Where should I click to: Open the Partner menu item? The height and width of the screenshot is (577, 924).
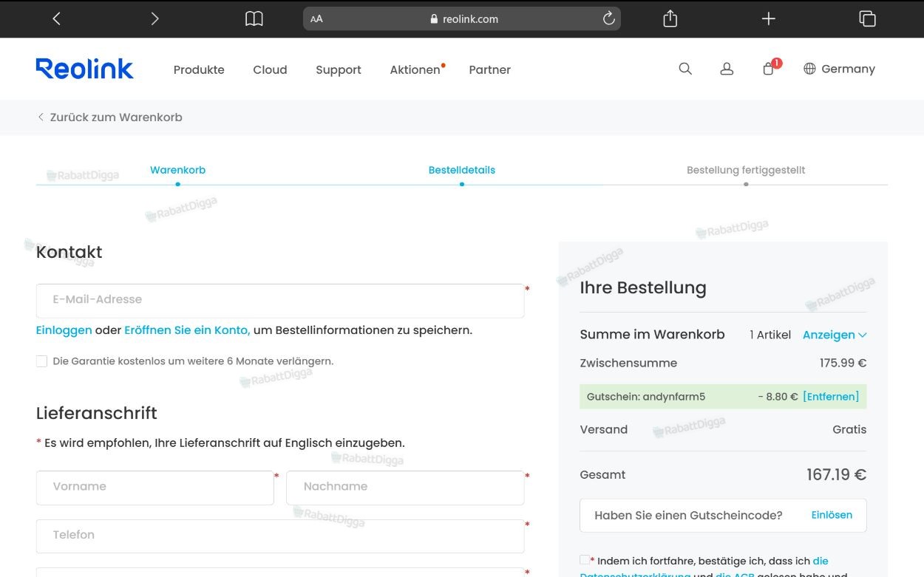(x=490, y=69)
